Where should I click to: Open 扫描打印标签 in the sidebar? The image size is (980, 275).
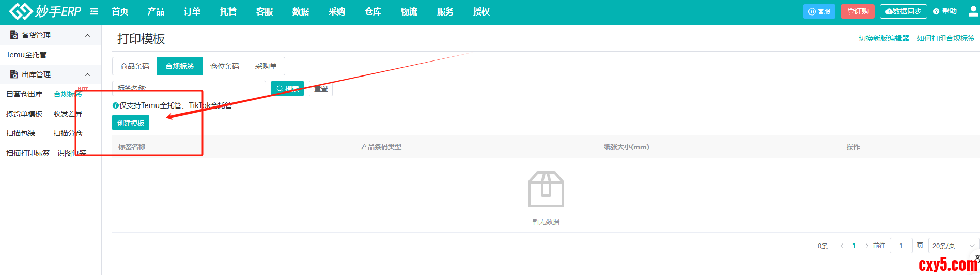coord(28,153)
